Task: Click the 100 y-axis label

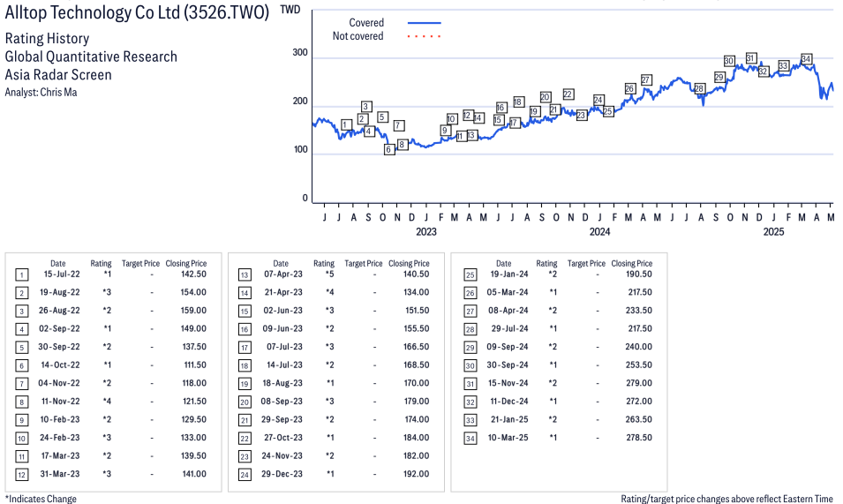Action: coord(300,149)
